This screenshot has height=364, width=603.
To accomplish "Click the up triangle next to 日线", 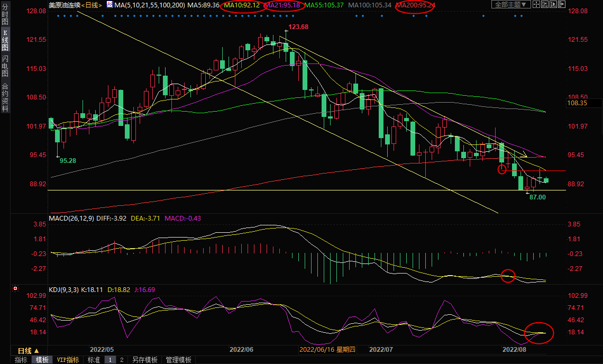I will click(x=36, y=351).
